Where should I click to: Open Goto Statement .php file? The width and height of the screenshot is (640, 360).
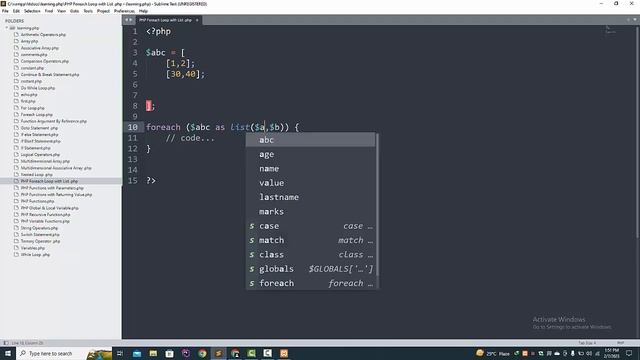(39, 128)
